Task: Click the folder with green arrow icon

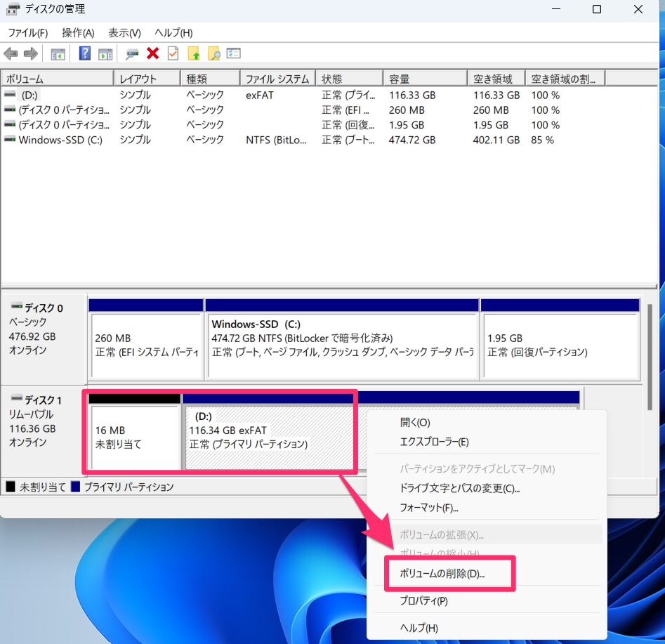Action: pyautogui.click(x=194, y=54)
